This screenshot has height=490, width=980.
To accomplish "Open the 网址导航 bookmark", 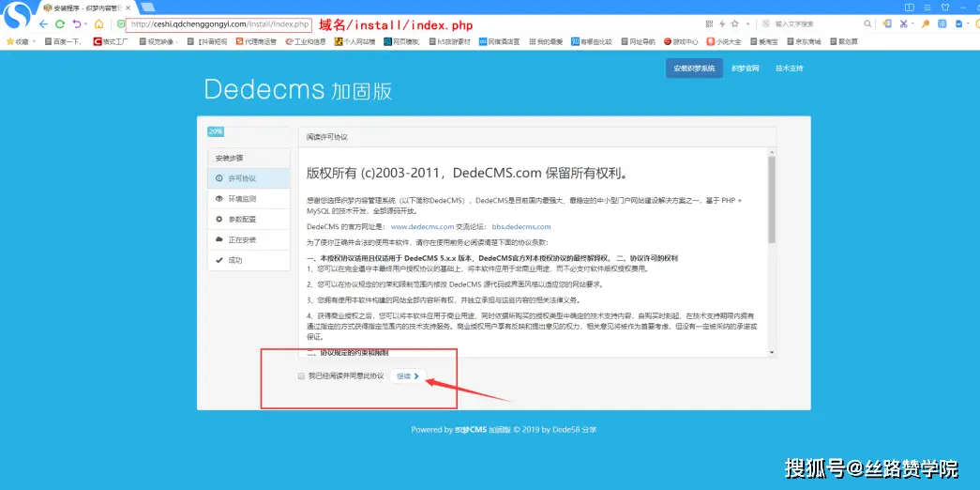I will coord(638,42).
